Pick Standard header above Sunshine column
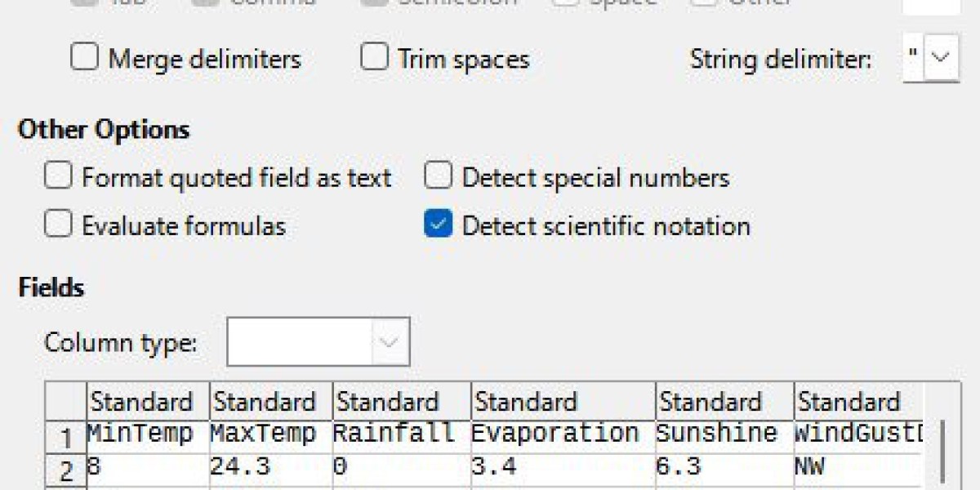The image size is (980, 490). pyautogui.click(x=710, y=402)
